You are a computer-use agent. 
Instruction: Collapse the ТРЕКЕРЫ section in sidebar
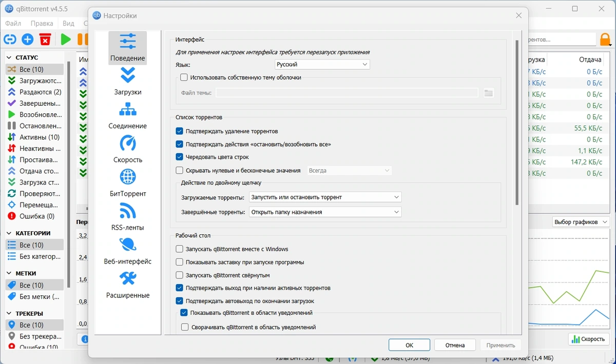tap(10, 313)
